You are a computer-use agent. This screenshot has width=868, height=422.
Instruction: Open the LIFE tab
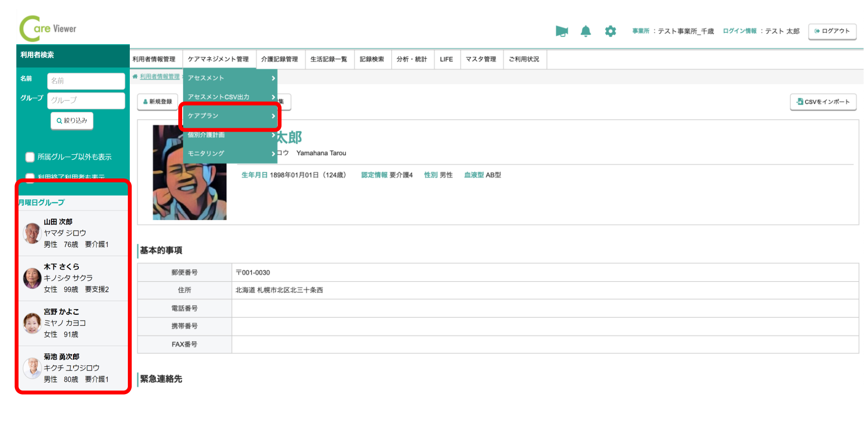click(446, 59)
